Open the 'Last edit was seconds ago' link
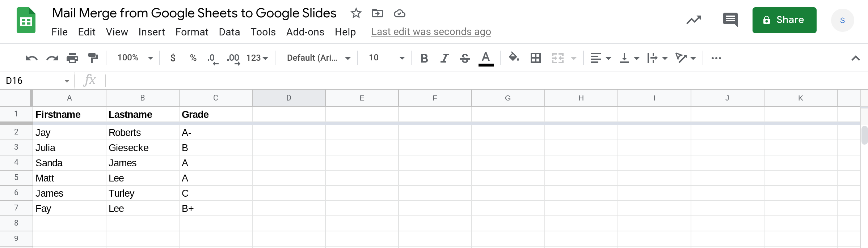 [x=431, y=32]
